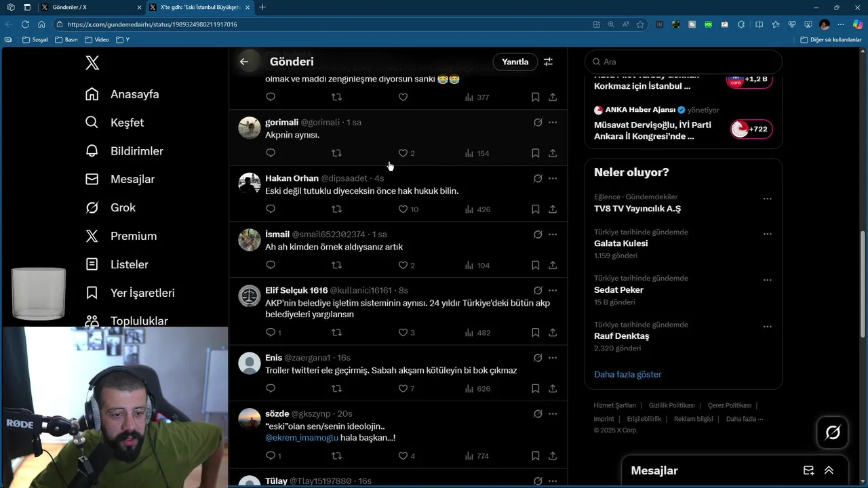
Task: Open more options for gorimali's reply
Action: click(x=553, y=123)
